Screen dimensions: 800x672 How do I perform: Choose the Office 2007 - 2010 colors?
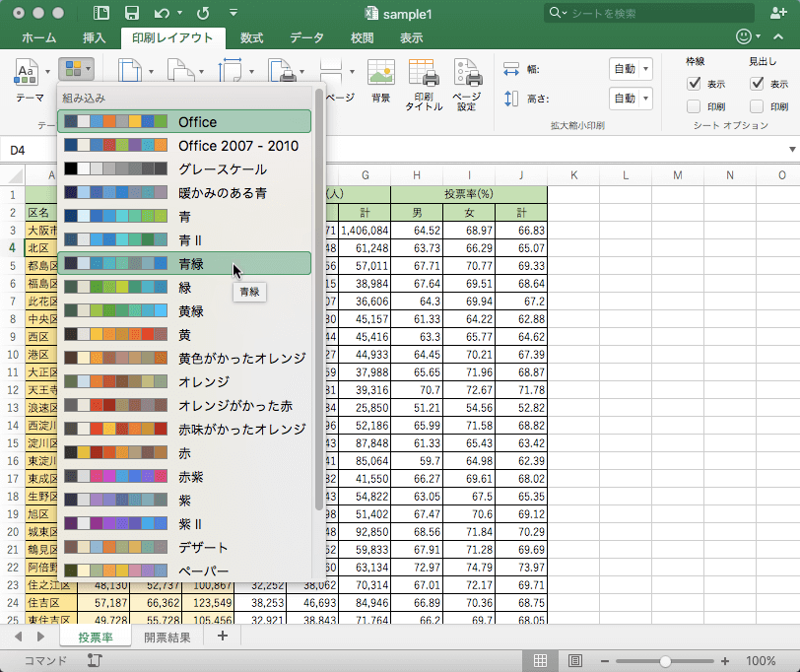(184, 146)
